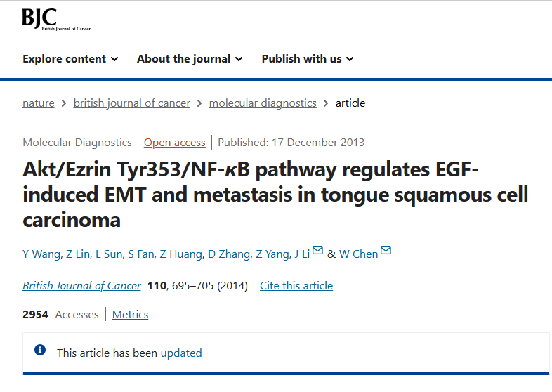
Task: Navigate to molecular diagnostics breadcrumb
Action: click(x=263, y=103)
